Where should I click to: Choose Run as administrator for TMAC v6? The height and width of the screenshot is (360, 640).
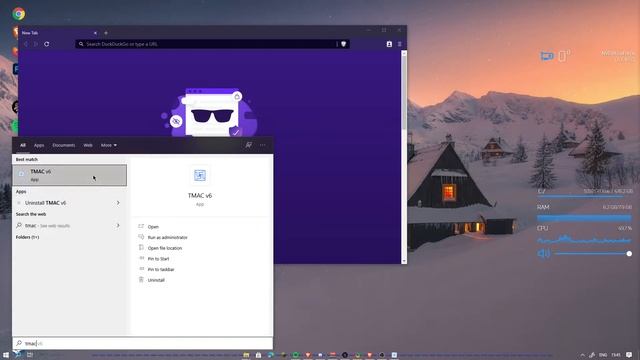(167, 237)
